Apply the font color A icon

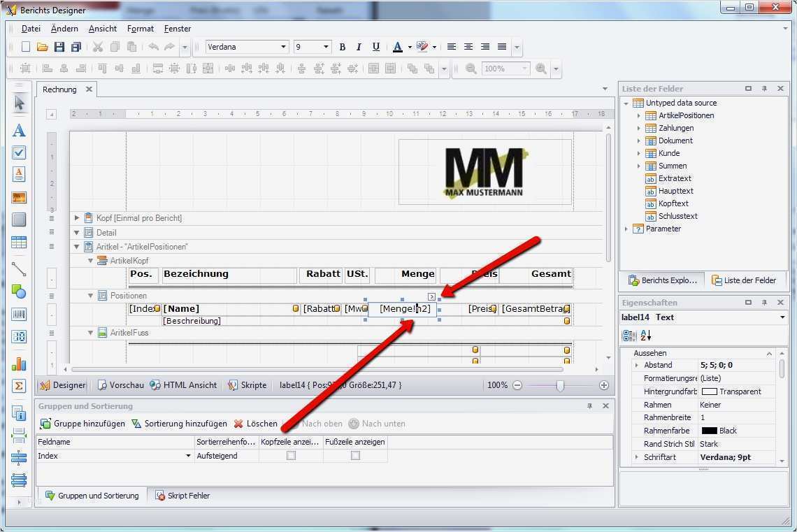pyautogui.click(x=398, y=47)
